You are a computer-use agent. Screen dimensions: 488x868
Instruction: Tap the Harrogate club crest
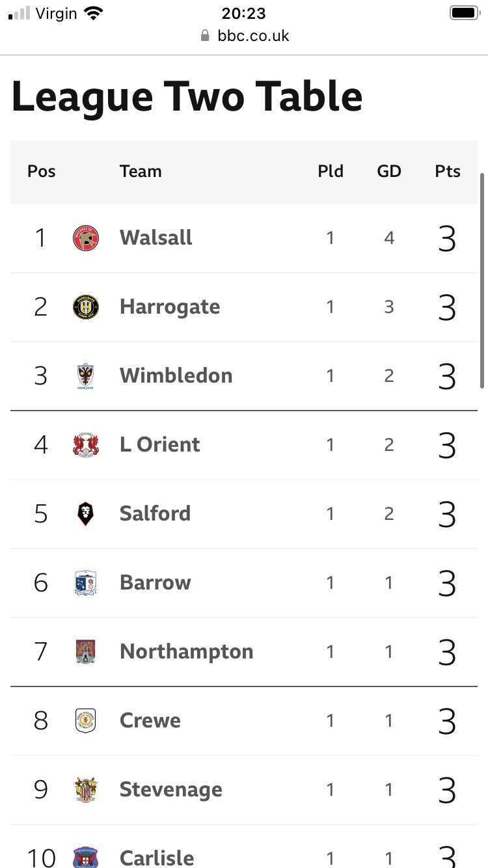coord(86,307)
